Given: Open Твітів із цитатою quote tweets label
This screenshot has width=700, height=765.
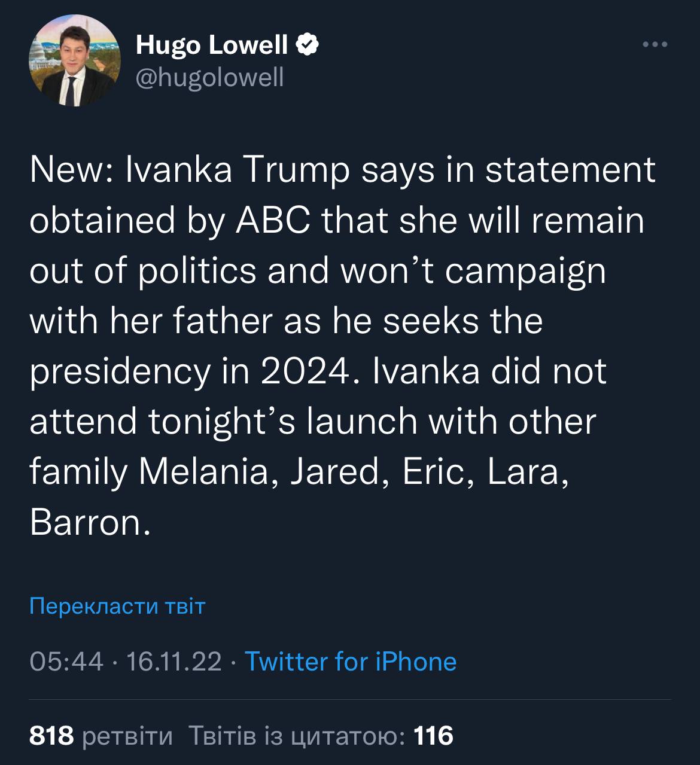Looking at the screenshot, I should click(297, 735).
